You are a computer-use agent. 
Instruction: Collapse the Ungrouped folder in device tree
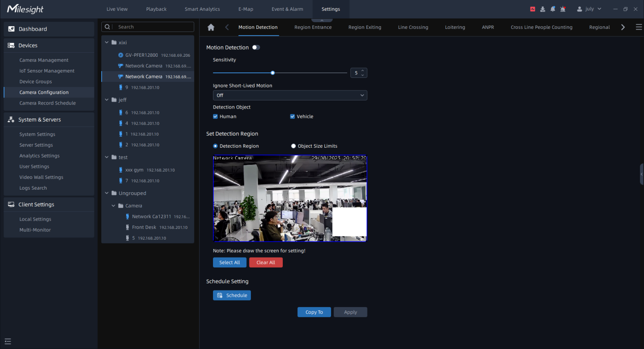point(107,193)
